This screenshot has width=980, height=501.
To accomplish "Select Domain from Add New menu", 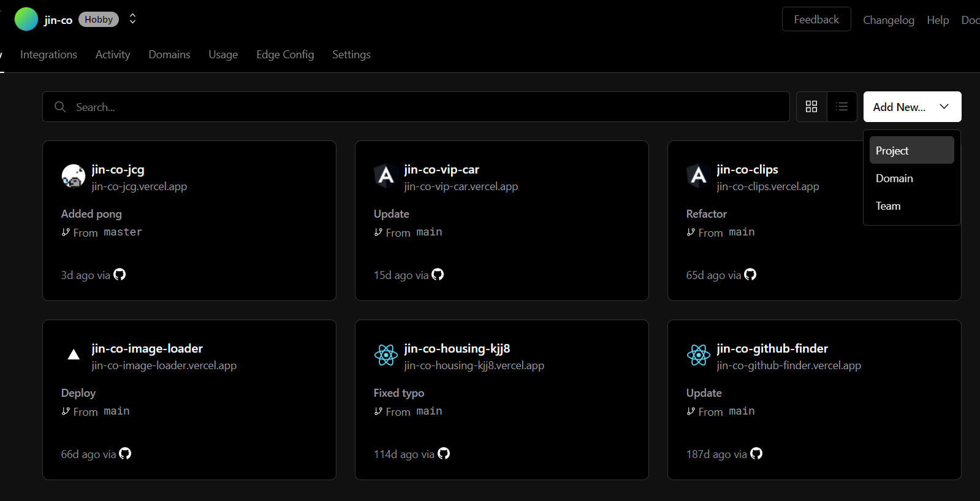I will [x=911, y=178].
